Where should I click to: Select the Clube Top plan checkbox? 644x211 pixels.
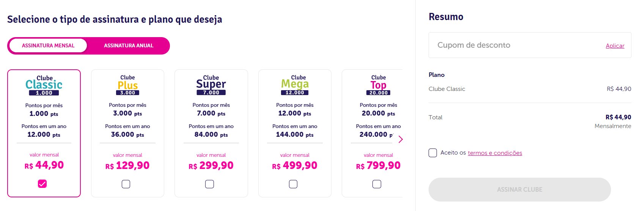[377, 184]
